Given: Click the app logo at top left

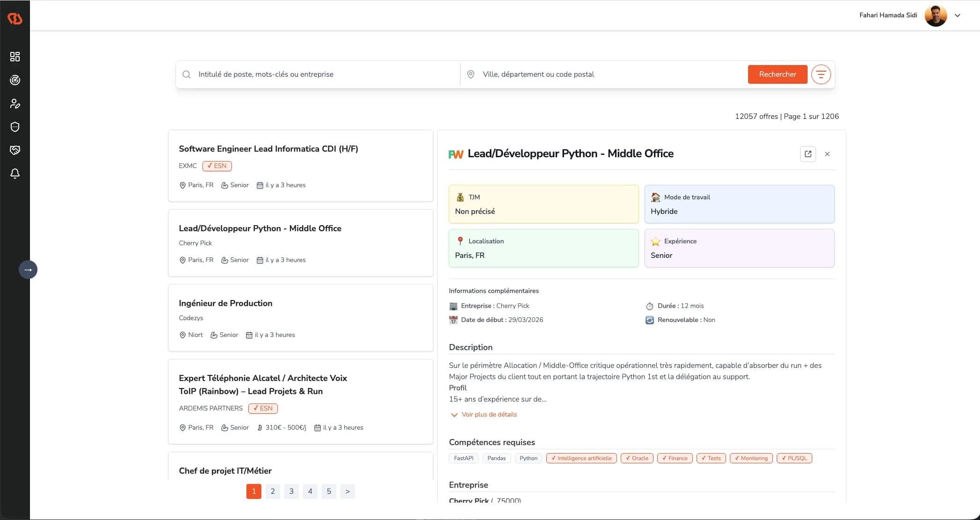Looking at the screenshot, I should coord(15,18).
